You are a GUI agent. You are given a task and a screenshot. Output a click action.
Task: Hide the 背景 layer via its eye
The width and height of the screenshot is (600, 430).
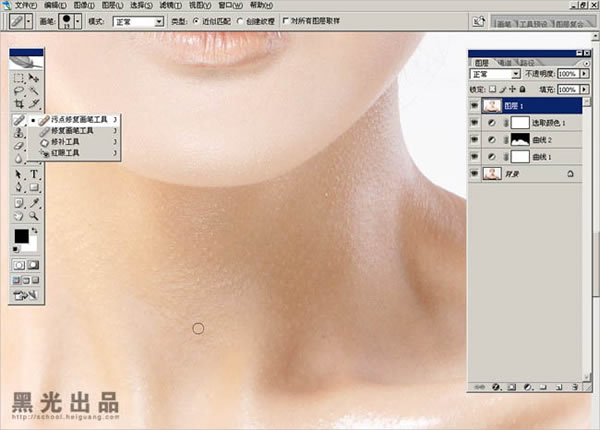474,174
